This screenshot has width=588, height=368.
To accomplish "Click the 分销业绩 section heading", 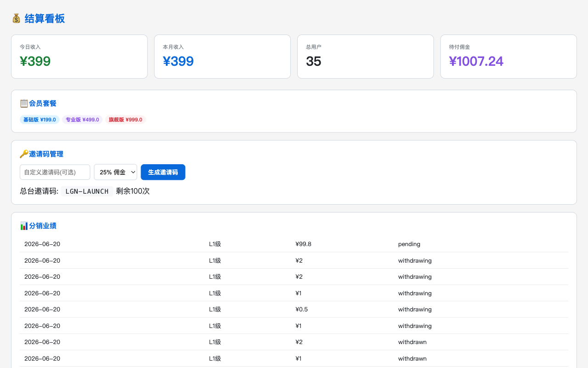I will point(43,226).
